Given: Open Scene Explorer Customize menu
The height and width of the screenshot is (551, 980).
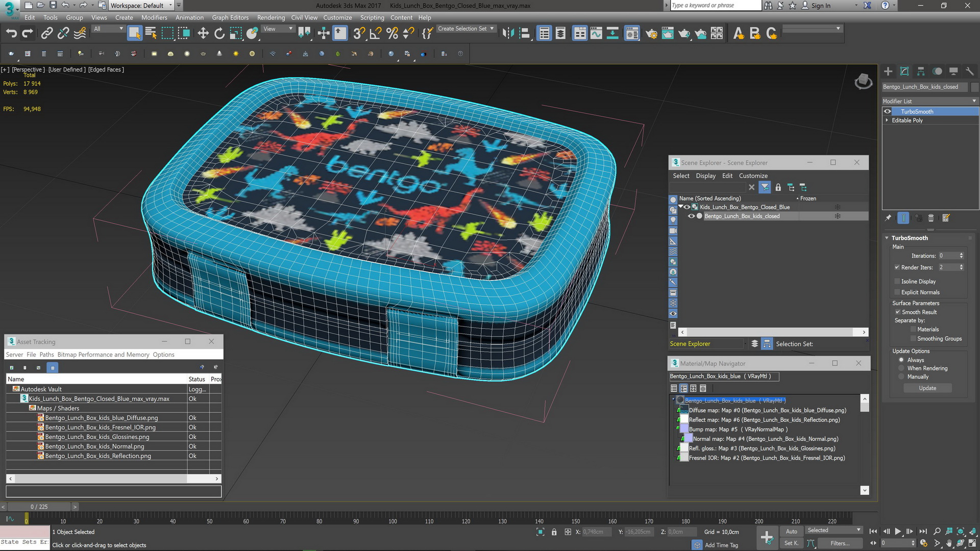Looking at the screenshot, I should 753,176.
